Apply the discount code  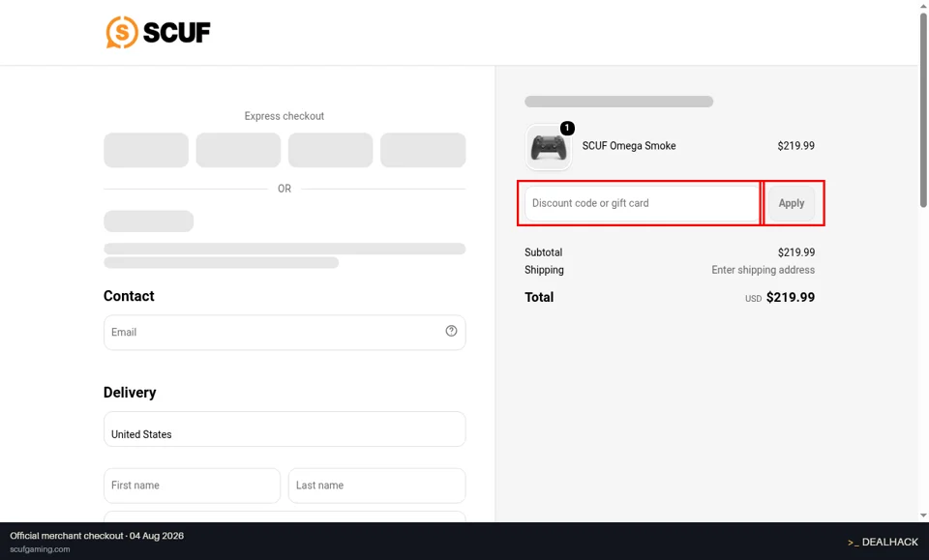(792, 203)
